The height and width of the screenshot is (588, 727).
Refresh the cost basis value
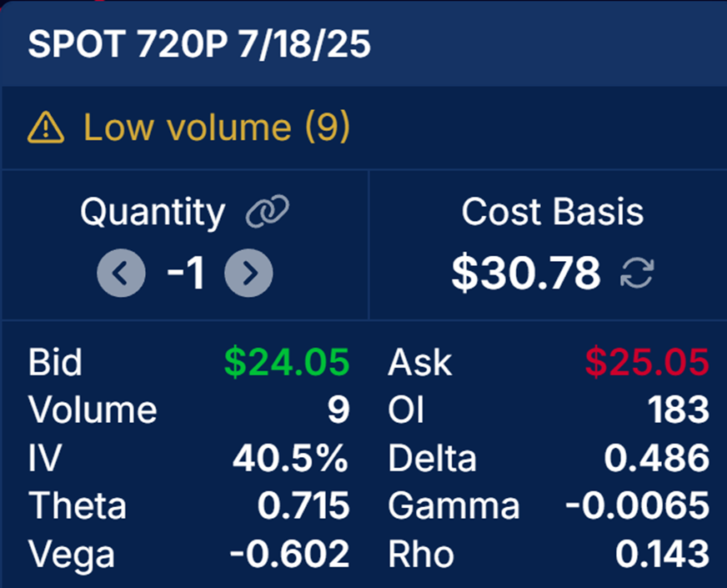[x=637, y=273]
